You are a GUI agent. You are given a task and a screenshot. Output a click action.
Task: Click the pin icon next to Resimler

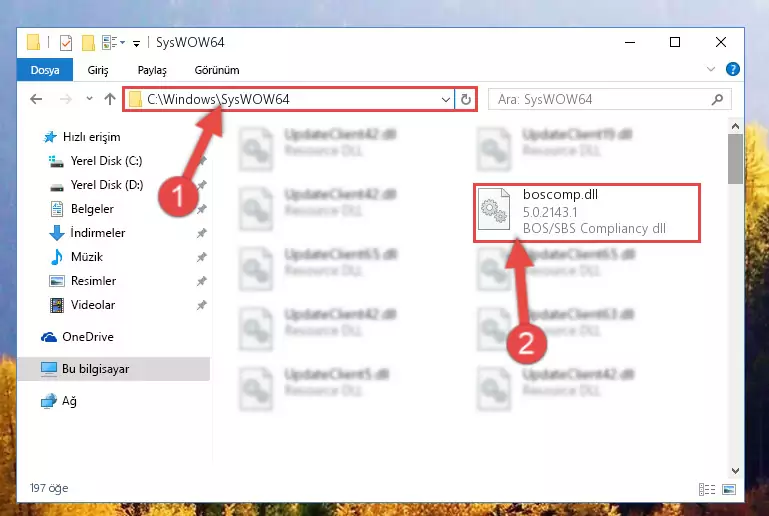202,281
